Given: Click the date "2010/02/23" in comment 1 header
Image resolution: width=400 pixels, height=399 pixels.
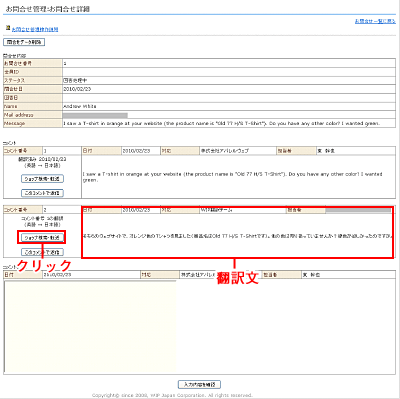Looking at the screenshot, I should pyautogui.click(x=141, y=151).
